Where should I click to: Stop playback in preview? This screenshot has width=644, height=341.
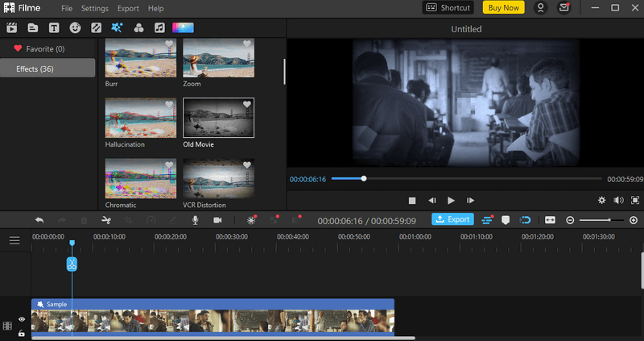[x=412, y=201]
